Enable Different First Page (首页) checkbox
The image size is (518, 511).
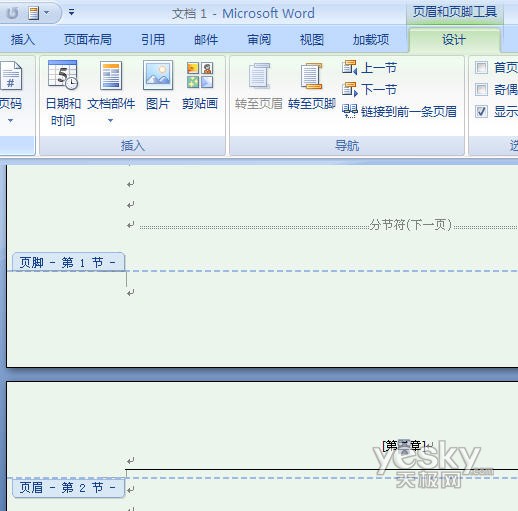pyautogui.click(x=481, y=68)
